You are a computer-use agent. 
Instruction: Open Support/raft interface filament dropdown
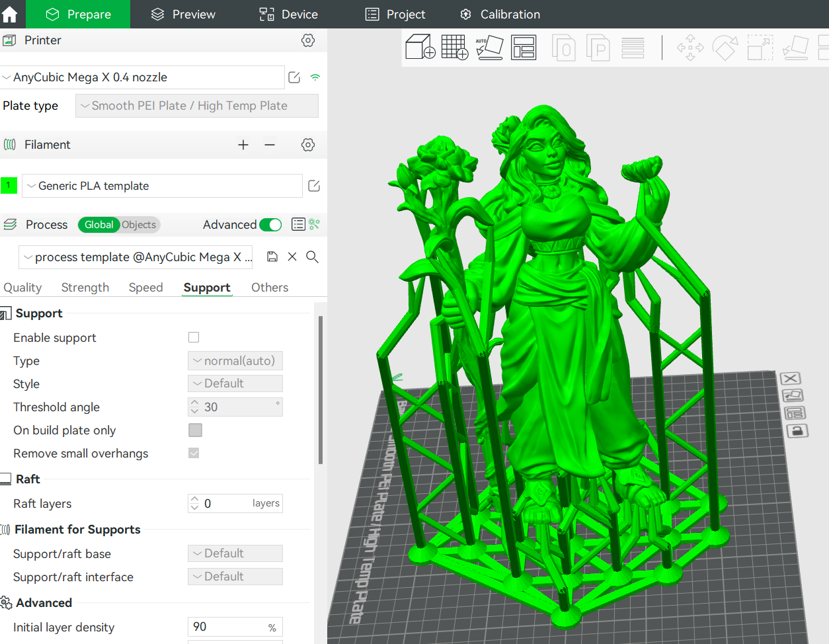tap(235, 577)
